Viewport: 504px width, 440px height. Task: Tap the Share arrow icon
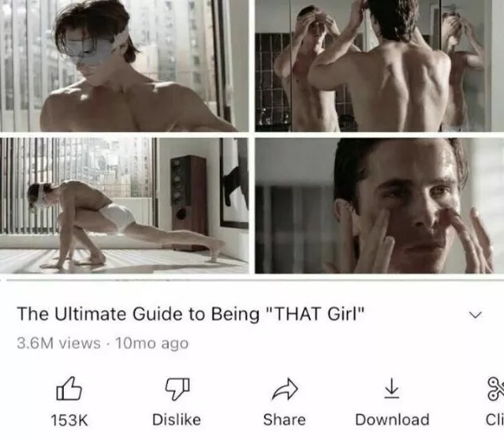point(285,389)
